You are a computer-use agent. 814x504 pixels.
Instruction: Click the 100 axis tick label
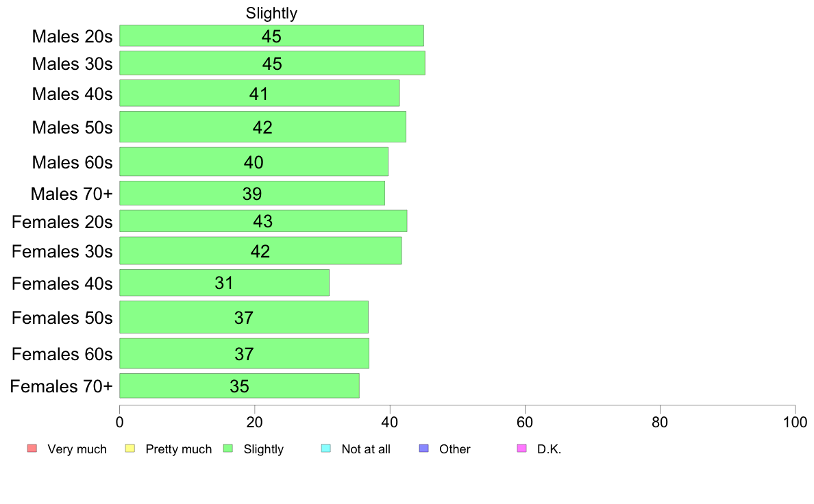795,423
